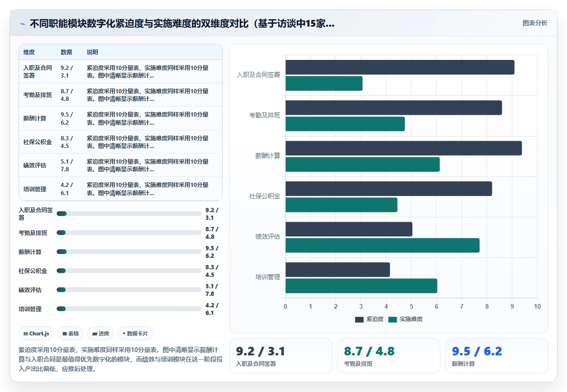The width and height of the screenshot is (567, 392).
Task: Click the blue chart icon beside the title
Action: point(22,24)
